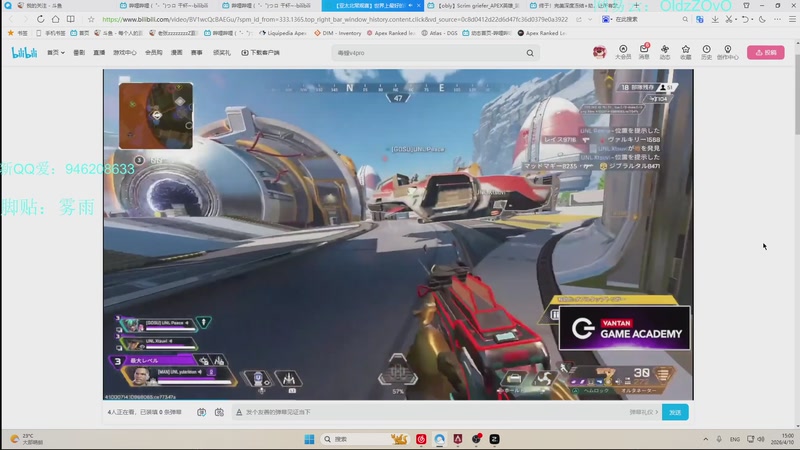Viewport: 800px width, 450px height.
Task: Click the browser undo closed-tab icon
Action: pos(745,19)
